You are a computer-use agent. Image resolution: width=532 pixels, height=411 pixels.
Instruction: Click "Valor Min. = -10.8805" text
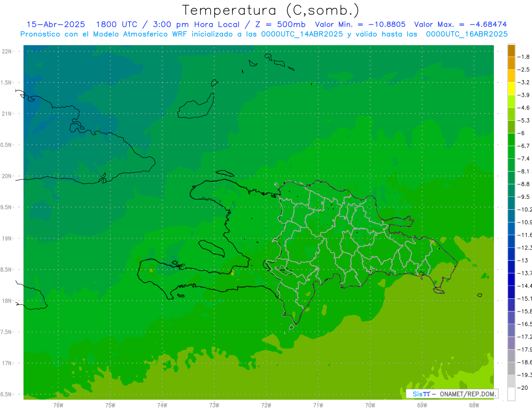click(x=360, y=24)
